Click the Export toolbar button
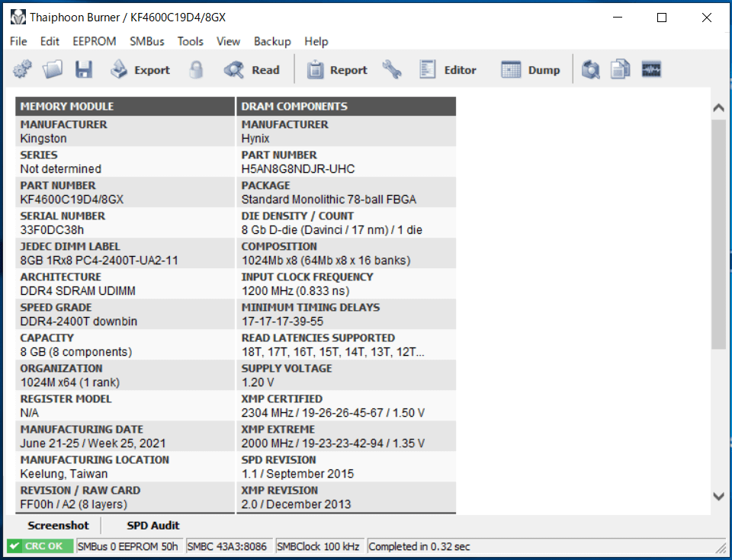The height and width of the screenshot is (560, 732). pos(140,70)
